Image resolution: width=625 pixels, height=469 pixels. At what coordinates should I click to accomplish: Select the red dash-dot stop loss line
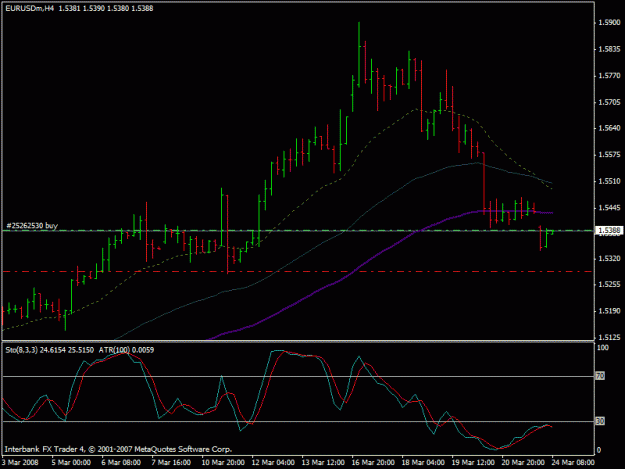pyautogui.click(x=298, y=272)
